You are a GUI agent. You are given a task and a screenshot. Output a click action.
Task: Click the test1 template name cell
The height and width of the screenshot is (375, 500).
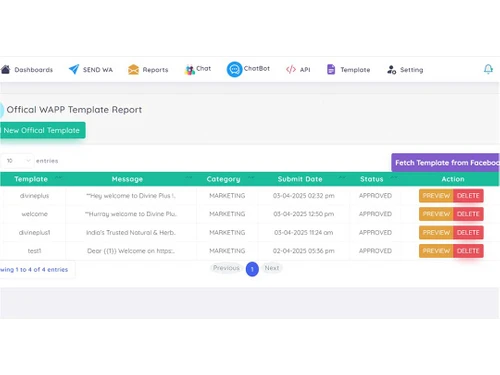click(34, 251)
